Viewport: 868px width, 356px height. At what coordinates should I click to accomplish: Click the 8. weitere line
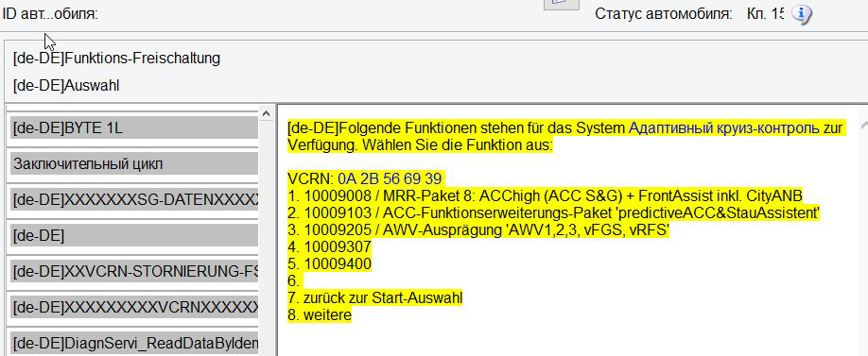[320, 315]
